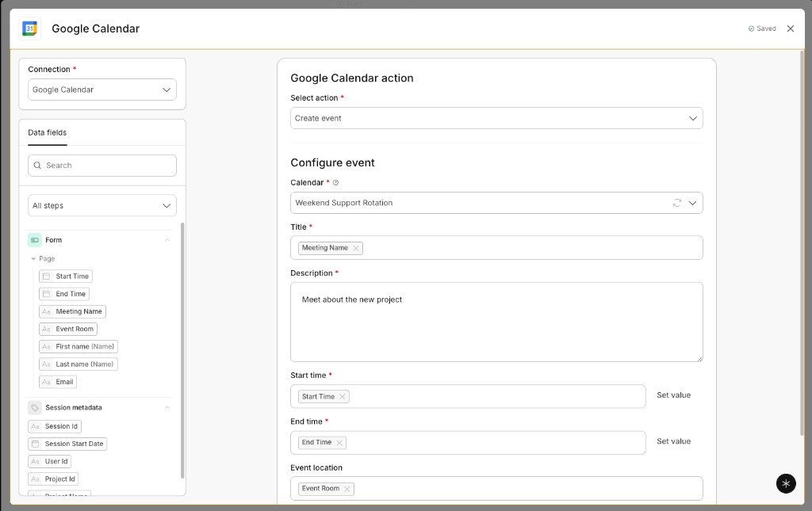Click the main dialog vertical scrollbar
The height and width of the screenshot is (511, 812).
click(802, 243)
